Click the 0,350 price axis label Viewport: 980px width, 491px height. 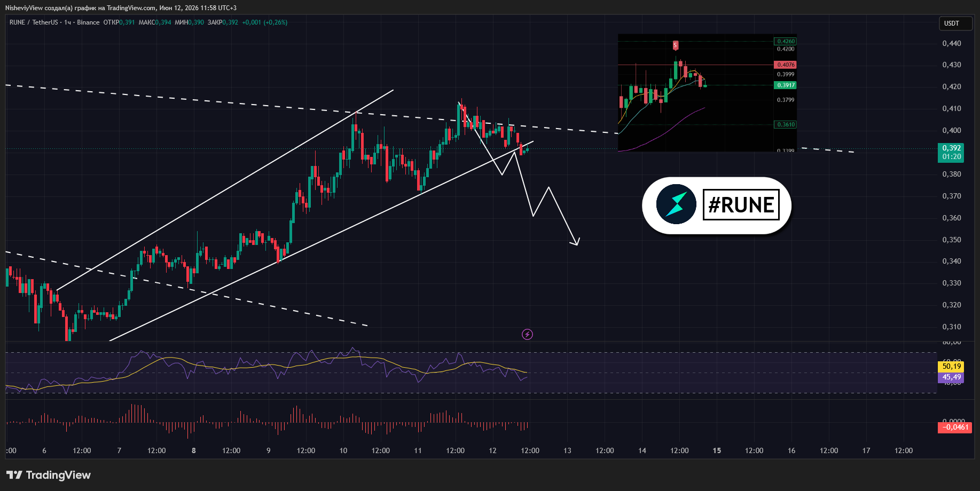[952, 240]
